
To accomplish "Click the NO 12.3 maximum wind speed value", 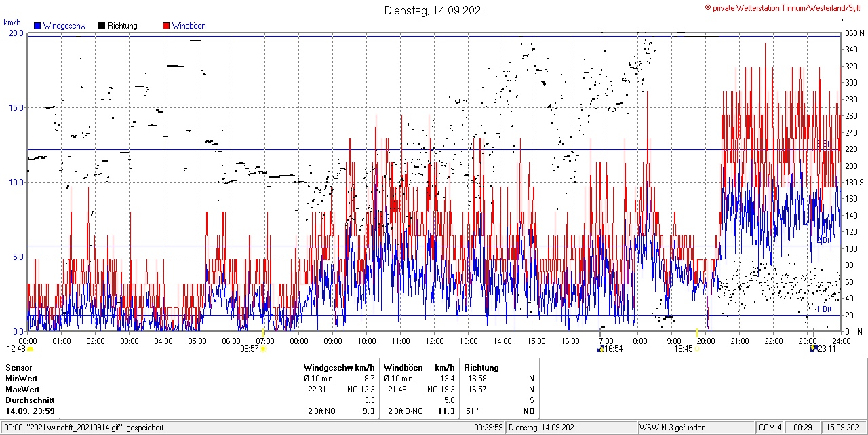I will point(360,390).
